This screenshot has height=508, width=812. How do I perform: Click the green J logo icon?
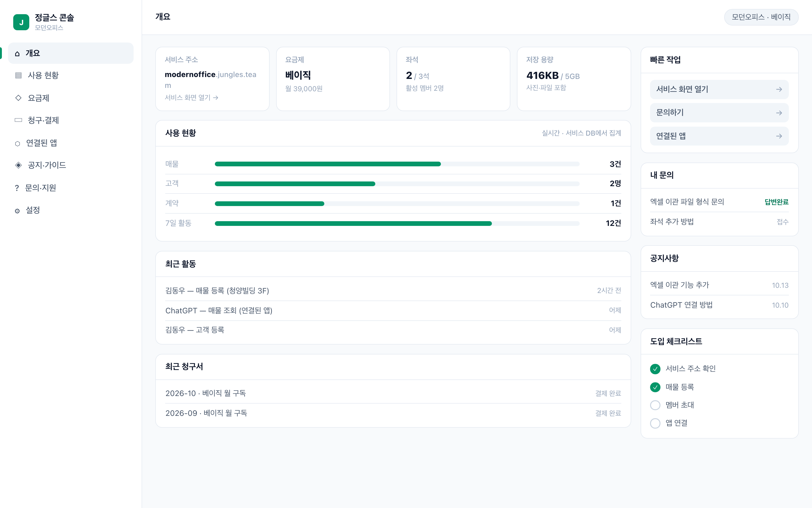(21, 22)
